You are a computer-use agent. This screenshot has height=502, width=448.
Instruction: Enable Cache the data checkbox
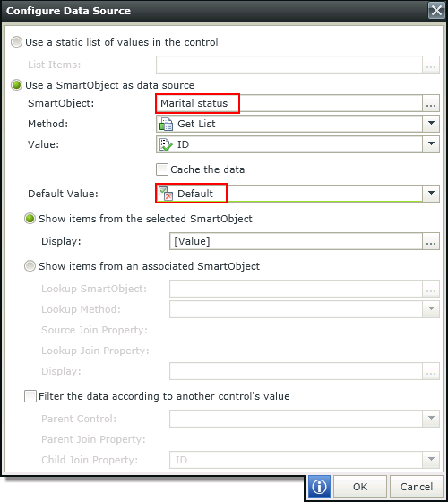point(162,169)
